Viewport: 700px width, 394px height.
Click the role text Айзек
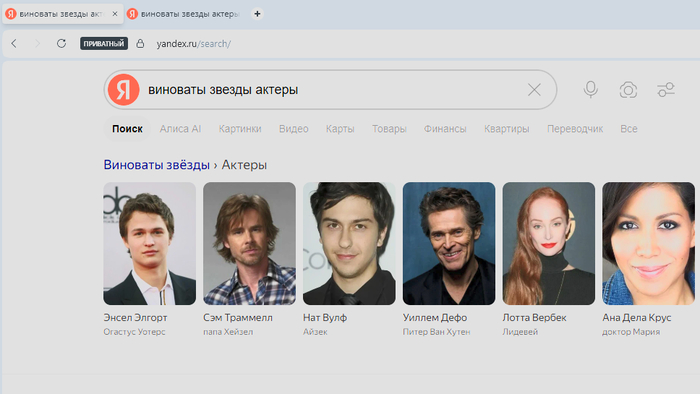(x=315, y=332)
